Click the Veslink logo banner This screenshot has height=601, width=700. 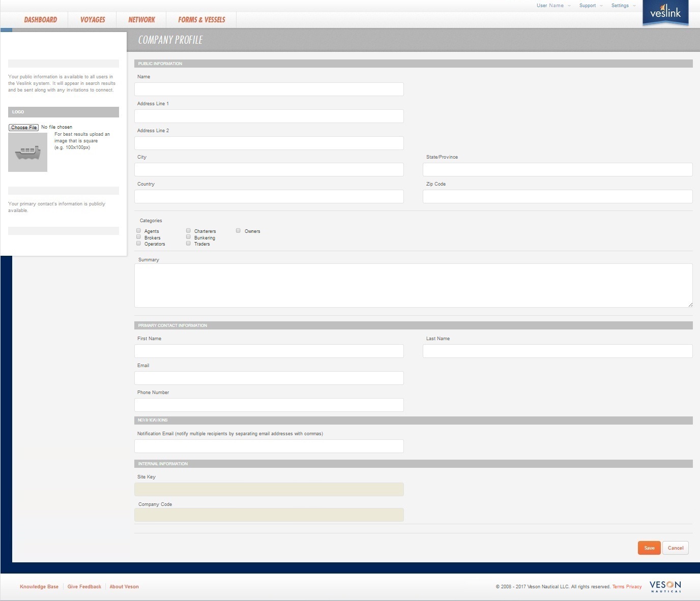665,13
